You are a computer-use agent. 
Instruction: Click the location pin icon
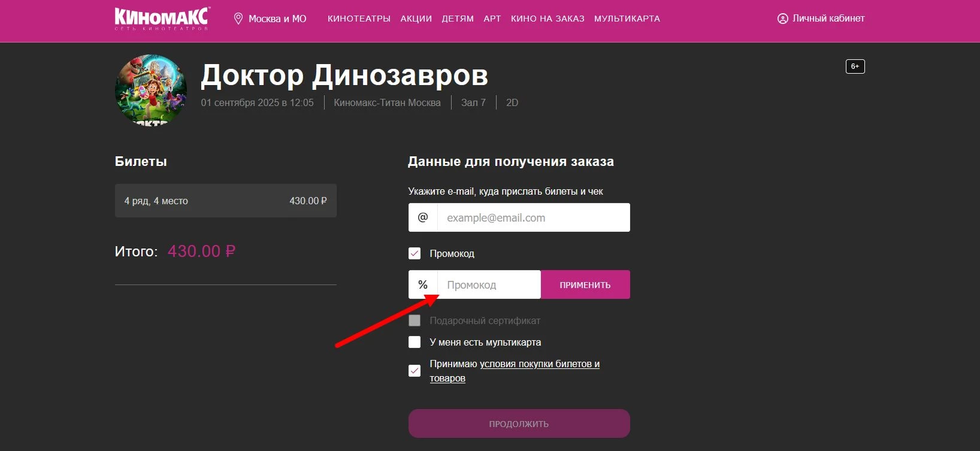[238, 19]
